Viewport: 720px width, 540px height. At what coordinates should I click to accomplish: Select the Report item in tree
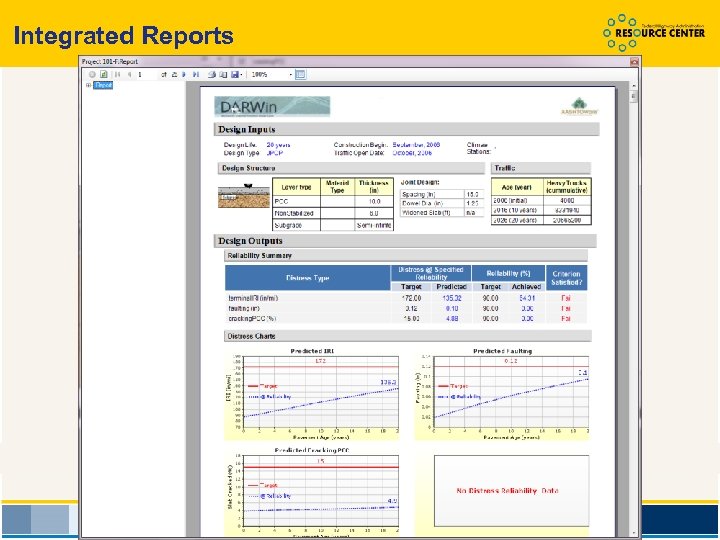click(x=103, y=85)
